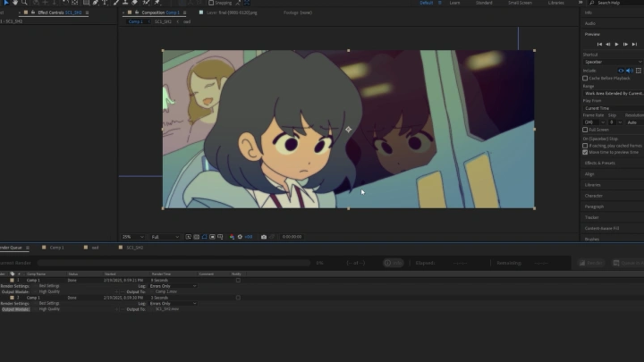The height and width of the screenshot is (362, 644).
Task: Open the Spacebar shortcut dropdown
Action: point(613,62)
